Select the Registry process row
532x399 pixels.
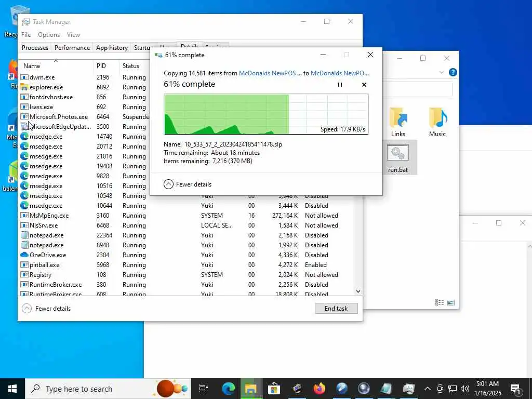pos(187,274)
